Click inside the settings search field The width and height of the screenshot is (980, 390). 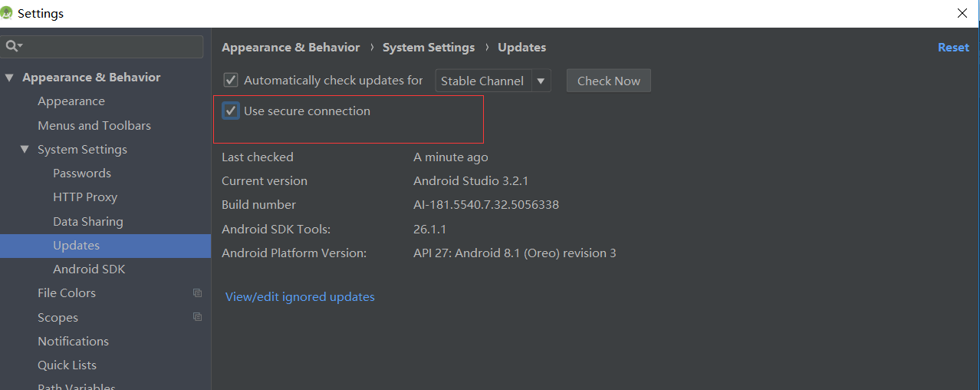point(111,47)
